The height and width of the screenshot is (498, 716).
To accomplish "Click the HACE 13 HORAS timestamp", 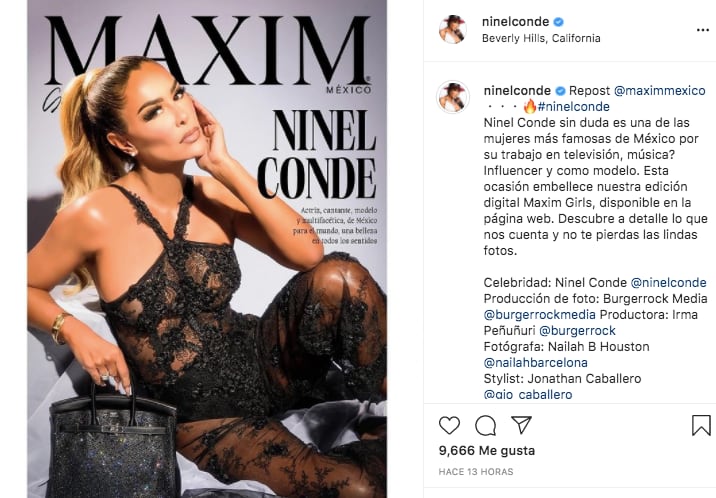I will pyautogui.click(x=476, y=472).
